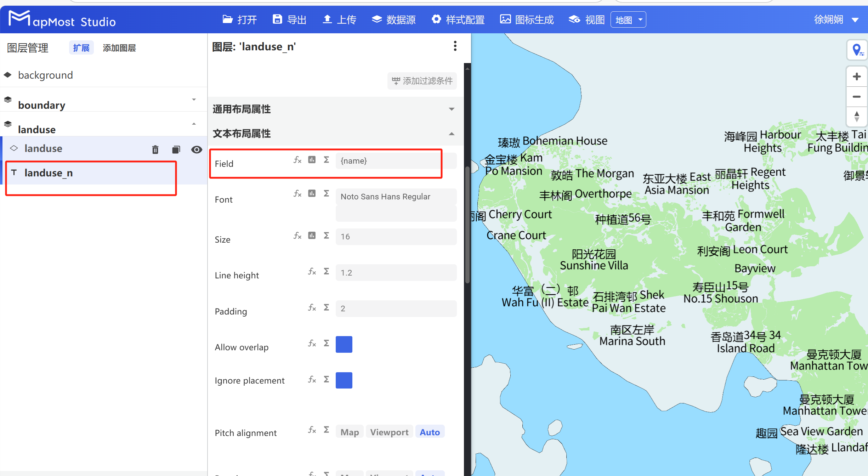Delete the landuse layer with trash icon

click(155, 149)
